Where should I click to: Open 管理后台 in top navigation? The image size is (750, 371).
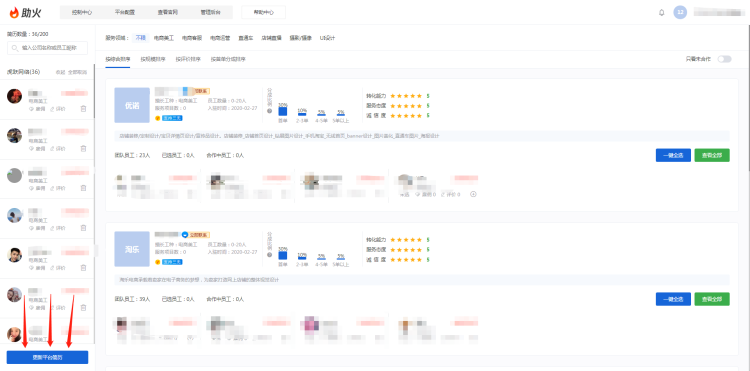point(210,12)
